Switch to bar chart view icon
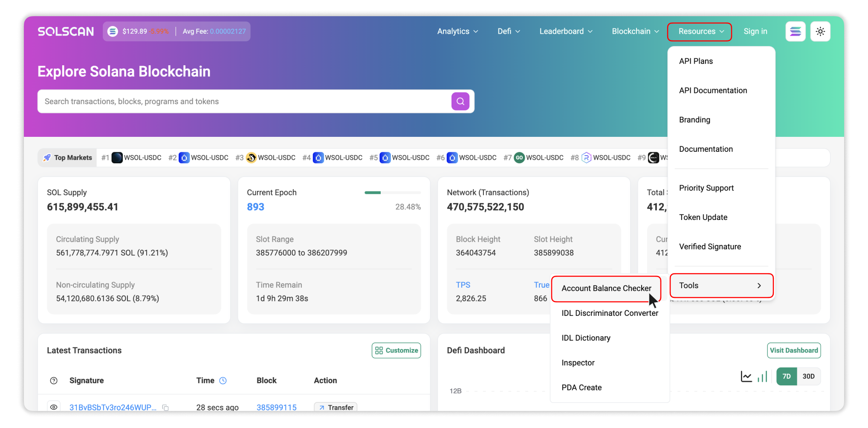 pos(762,376)
